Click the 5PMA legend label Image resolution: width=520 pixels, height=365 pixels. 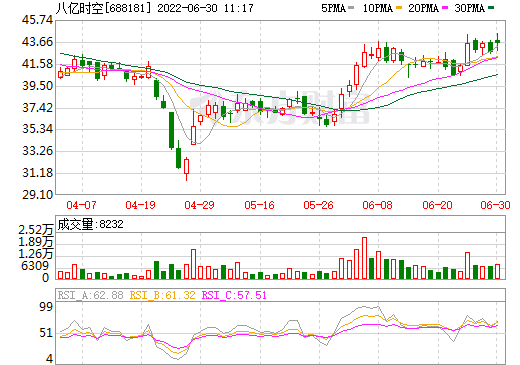pyautogui.click(x=333, y=8)
